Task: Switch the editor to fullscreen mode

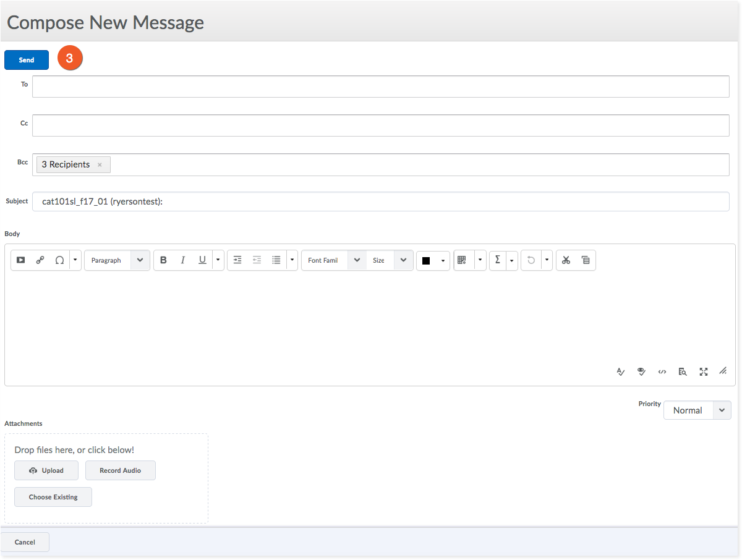Action: [703, 371]
